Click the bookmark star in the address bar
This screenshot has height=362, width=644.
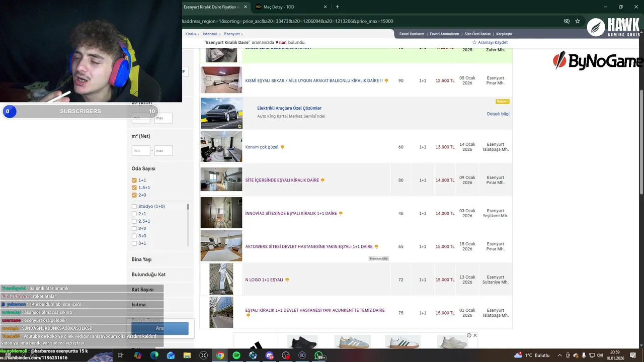[x=578, y=21]
